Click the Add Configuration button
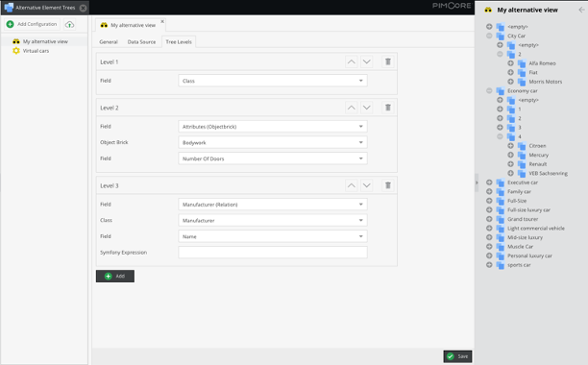Image resolution: width=588 pixels, height=365 pixels. (32, 24)
